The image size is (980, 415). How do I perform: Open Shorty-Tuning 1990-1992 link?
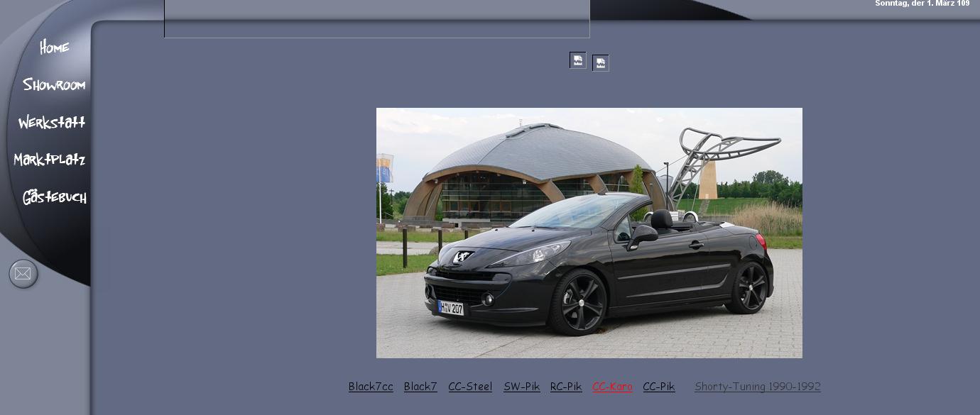(758, 387)
